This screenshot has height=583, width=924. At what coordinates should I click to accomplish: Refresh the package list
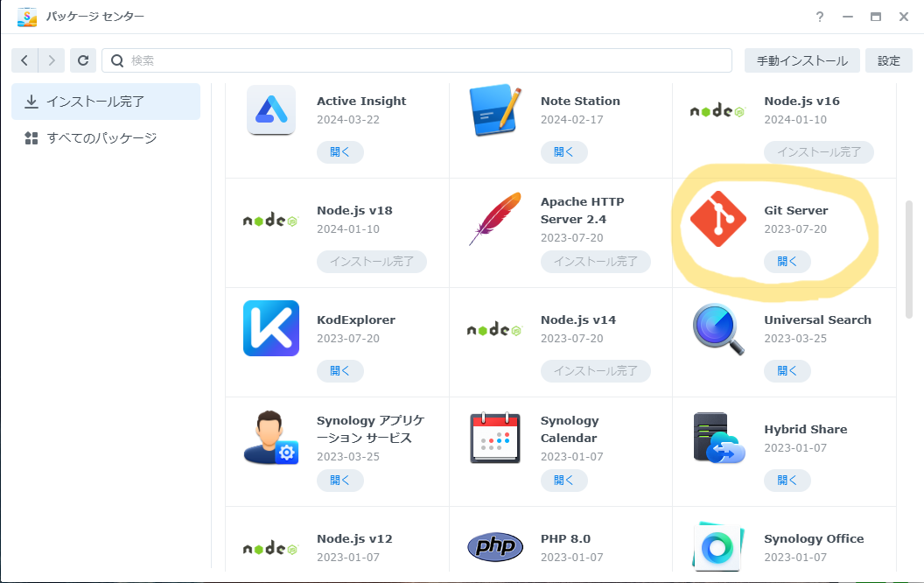(83, 60)
